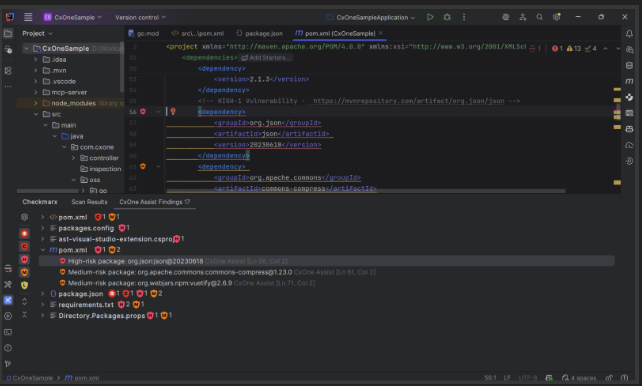Viewport: 642px width, 386px height.
Task: Collapse the src folder
Action: 36,114
